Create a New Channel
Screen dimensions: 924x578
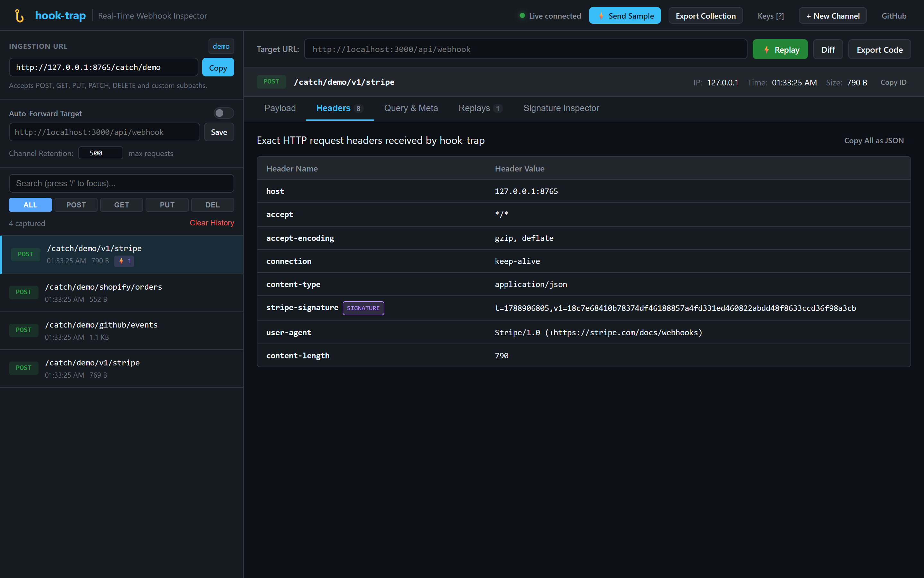point(833,16)
